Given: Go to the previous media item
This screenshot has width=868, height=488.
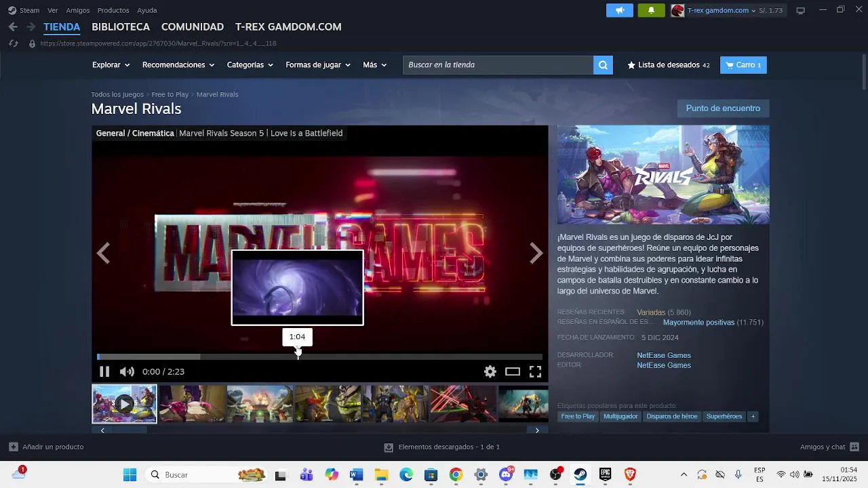Looking at the screenshot, I should click(103, 253).
